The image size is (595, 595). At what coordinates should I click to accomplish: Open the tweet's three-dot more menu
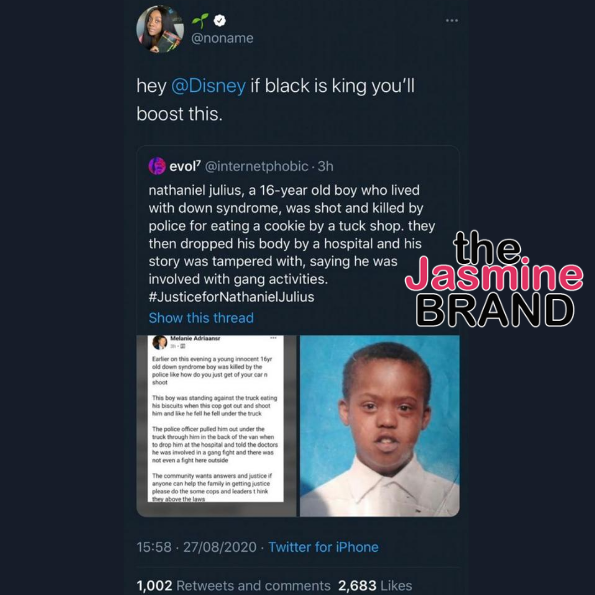pos(452,20)
